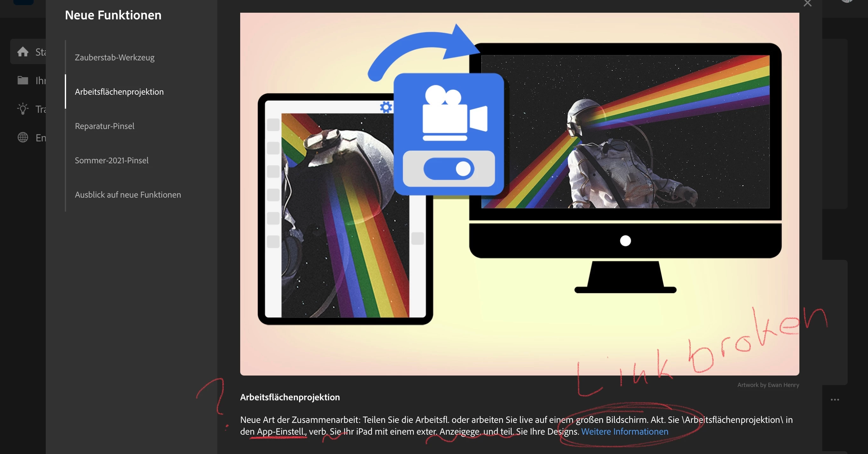The width and height of the screenshot is (868, 454).
Task: Click the lightbulb training icon
Action: coord(23,109)
